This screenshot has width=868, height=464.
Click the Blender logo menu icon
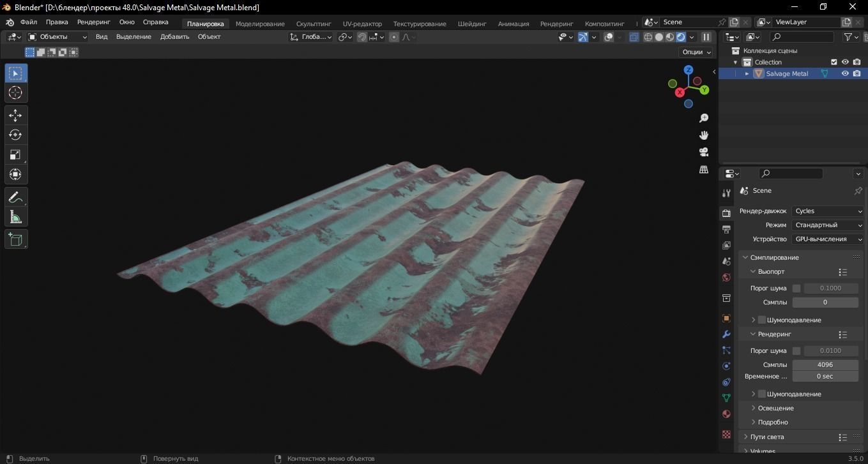click(10, 22)
